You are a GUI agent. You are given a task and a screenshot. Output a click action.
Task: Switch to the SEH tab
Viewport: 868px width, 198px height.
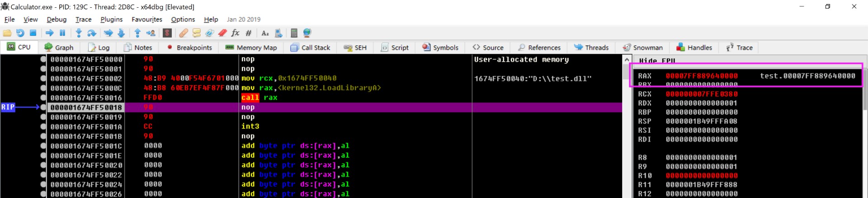coord(355,48)
